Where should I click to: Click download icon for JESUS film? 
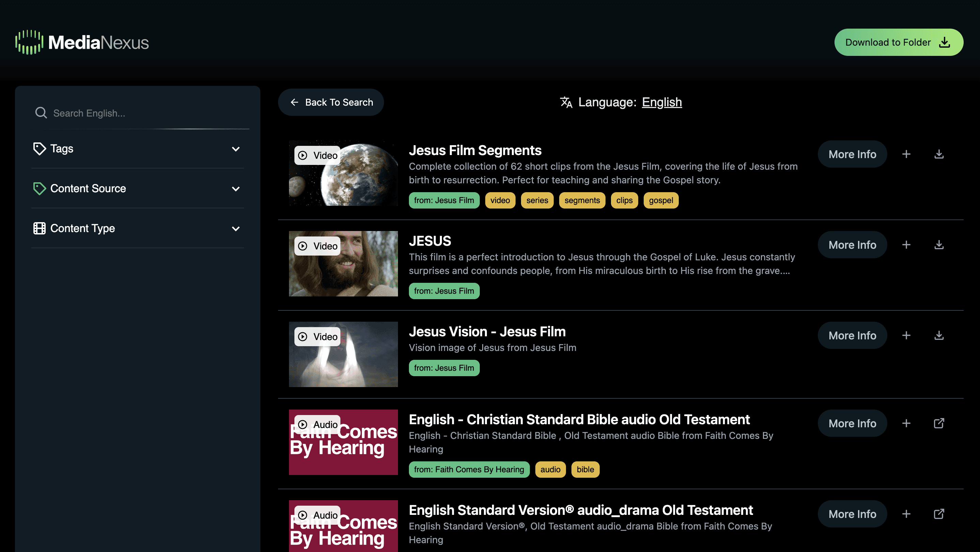938,245
